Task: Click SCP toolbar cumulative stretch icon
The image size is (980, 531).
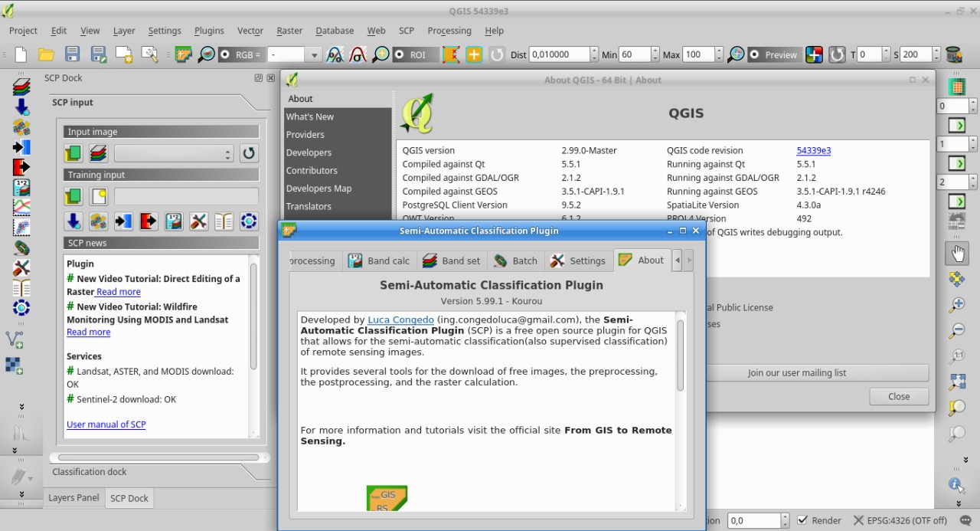Action: click(335, 54)
